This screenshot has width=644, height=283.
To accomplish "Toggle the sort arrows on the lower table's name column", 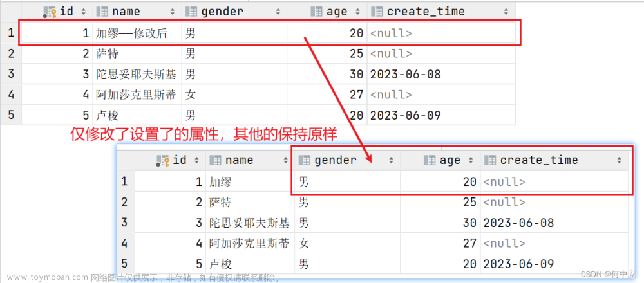I will click(286, 160).
